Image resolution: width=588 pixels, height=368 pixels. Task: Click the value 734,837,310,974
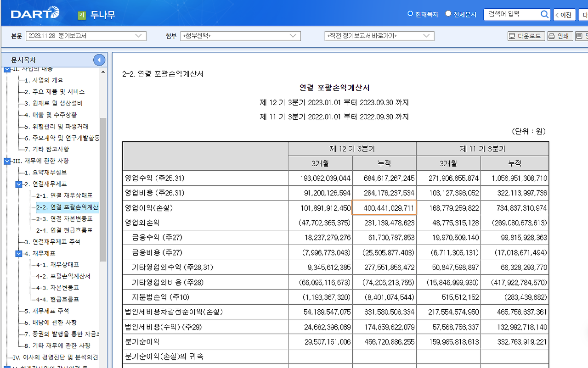tap(522, 208)
